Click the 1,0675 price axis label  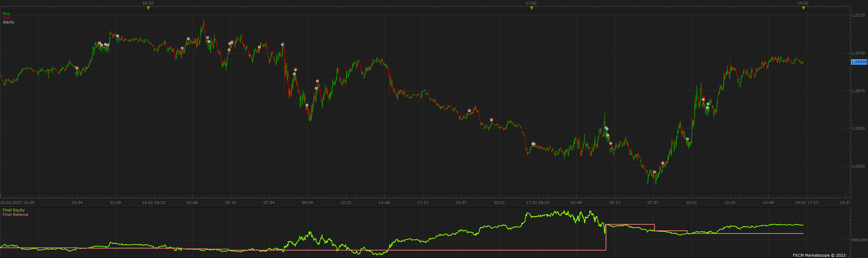pyautogui.click(x=858, y=91)
